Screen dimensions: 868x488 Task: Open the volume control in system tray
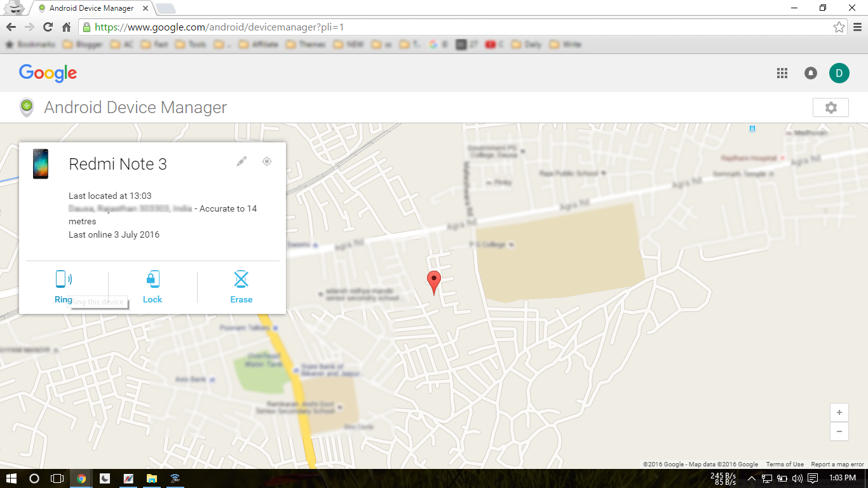pos(797,478)
